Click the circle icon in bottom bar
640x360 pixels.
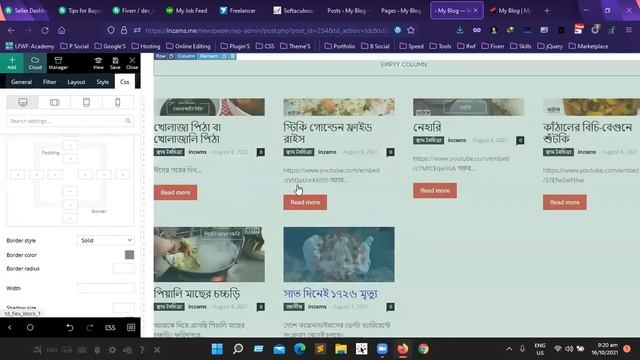pyautogui.click(x=30, y=327)
